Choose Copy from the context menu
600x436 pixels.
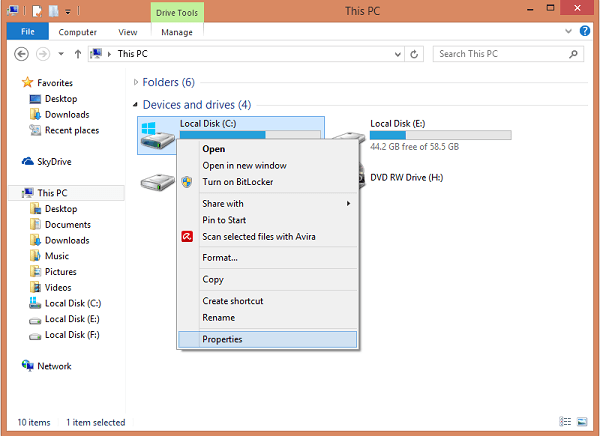pos(267,279)
